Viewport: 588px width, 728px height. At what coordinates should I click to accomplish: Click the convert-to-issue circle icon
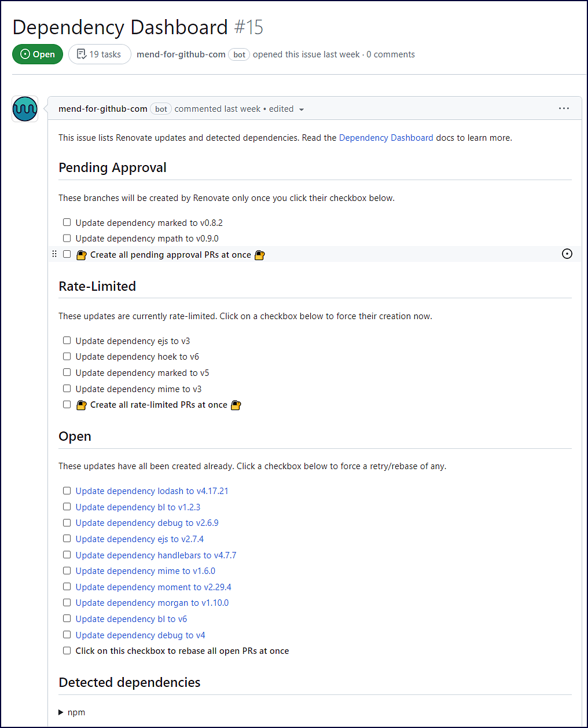pos(567,254)
